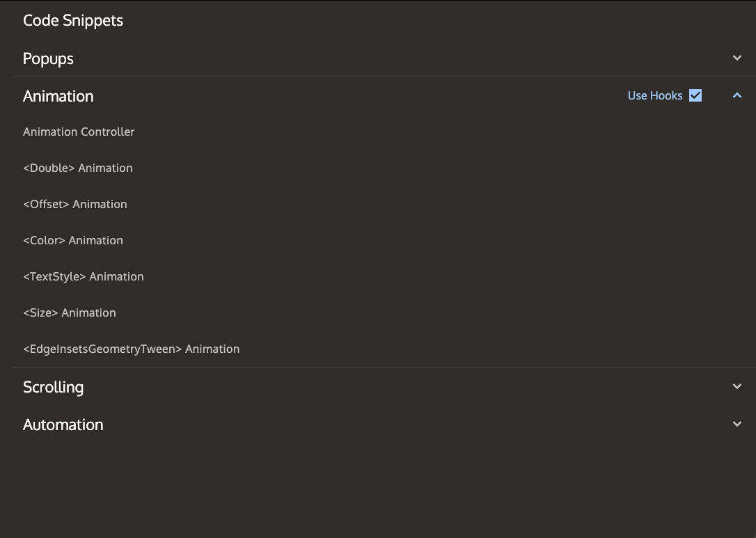756x538 pixels.
Task: Select the Animation Controller snippet
Action: click(x=79, y=132)
